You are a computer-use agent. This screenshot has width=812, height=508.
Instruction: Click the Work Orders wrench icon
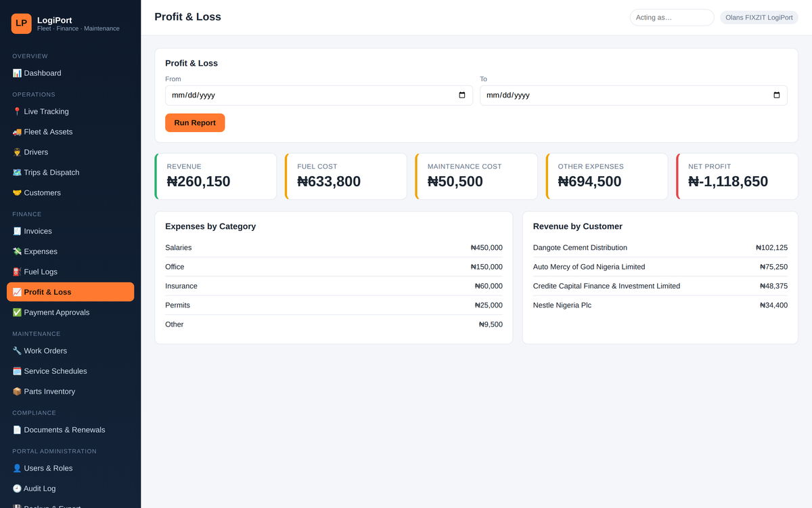[x=17, y=351]
